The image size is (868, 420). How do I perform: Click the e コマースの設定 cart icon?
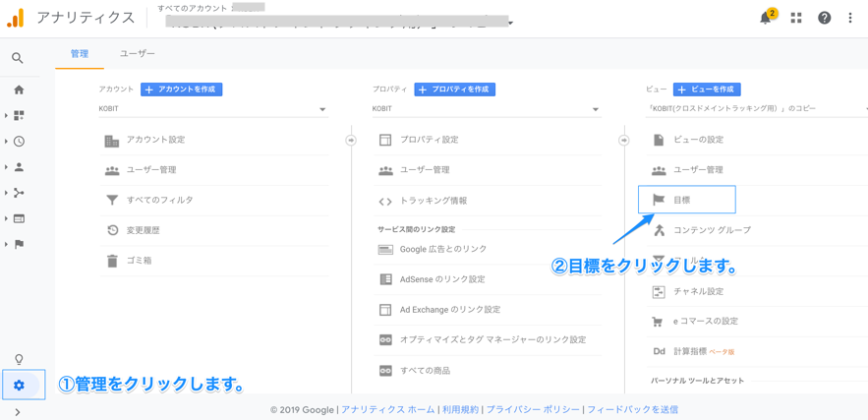point(659,322)
